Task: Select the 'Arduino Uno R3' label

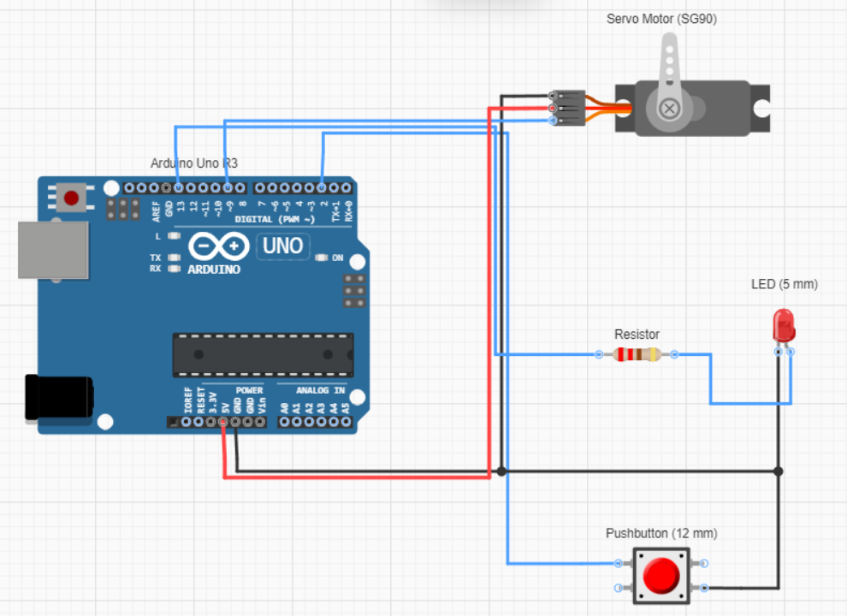Action: point(194,163)
